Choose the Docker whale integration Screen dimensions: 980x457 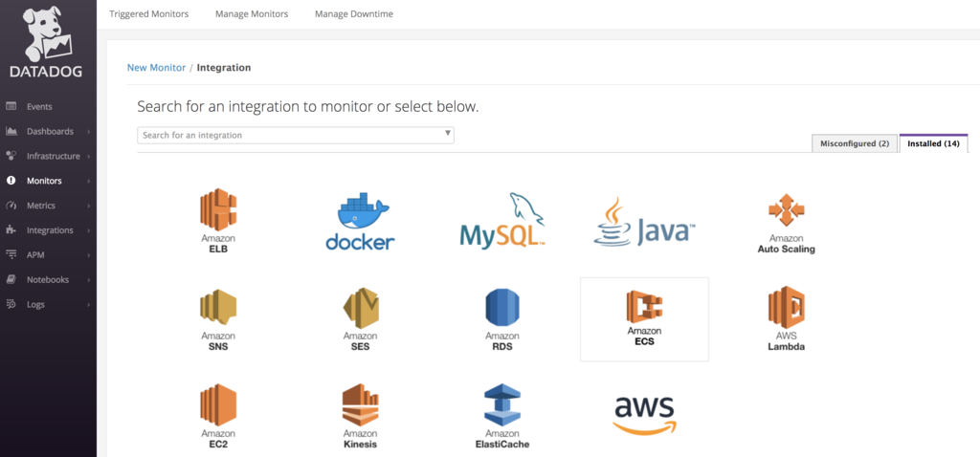coord(360,221)
